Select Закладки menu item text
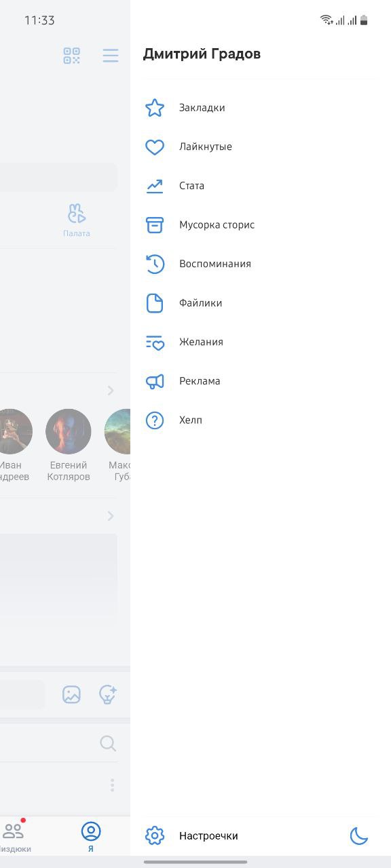This screenshot has height=868, width=391. tap(202, 108)
